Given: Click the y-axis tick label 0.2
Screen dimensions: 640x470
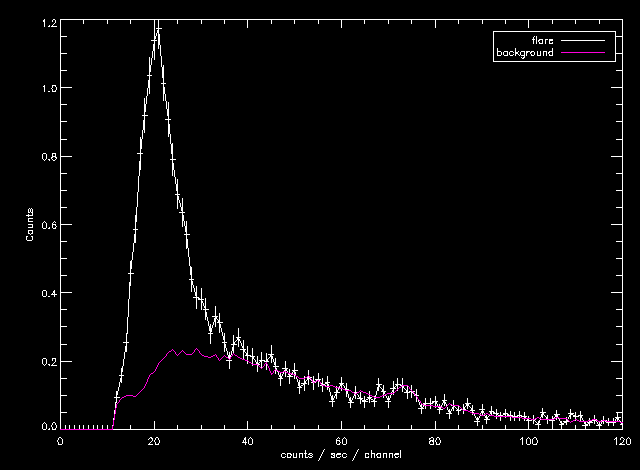Looking at the screenshot, I should pyautogui.click(x=49, y=361).
